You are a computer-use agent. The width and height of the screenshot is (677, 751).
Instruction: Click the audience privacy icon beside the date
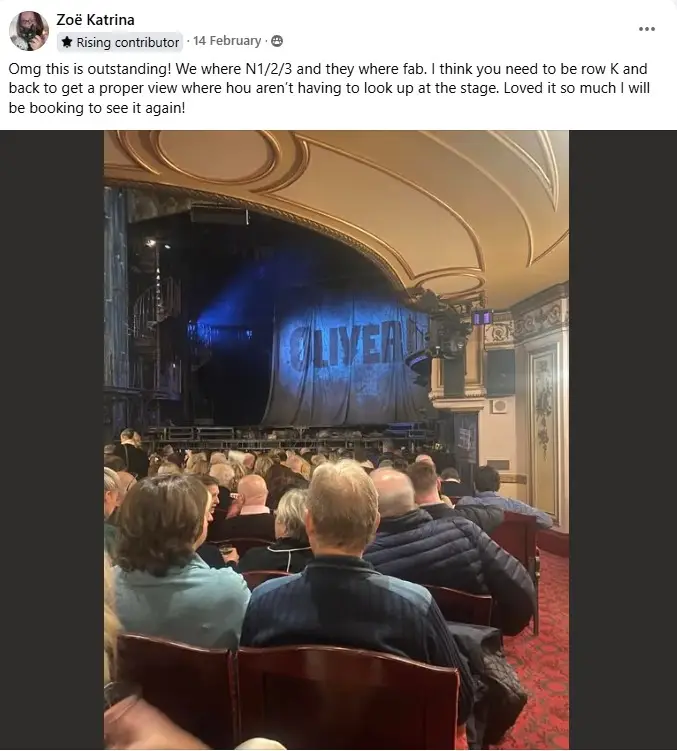pos(277,41)
